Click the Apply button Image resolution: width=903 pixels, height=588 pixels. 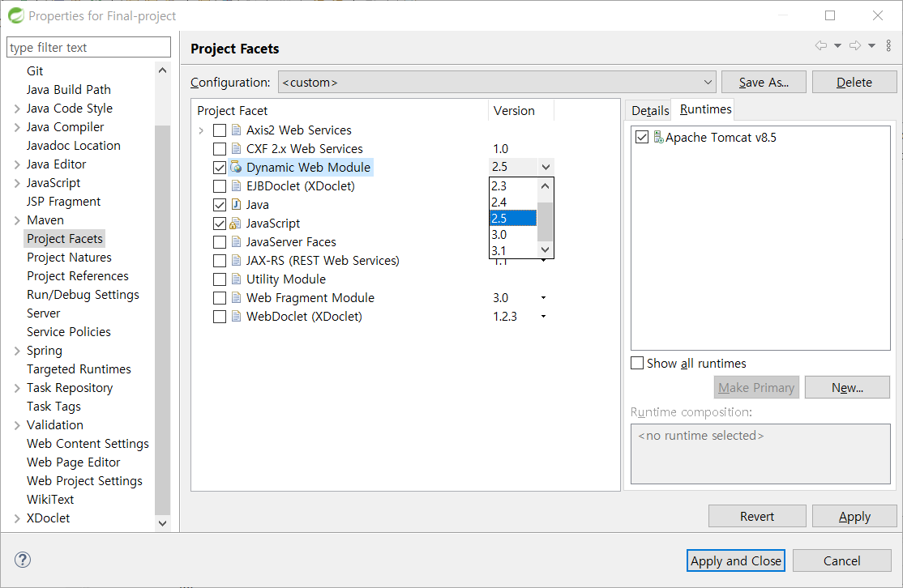854,516
